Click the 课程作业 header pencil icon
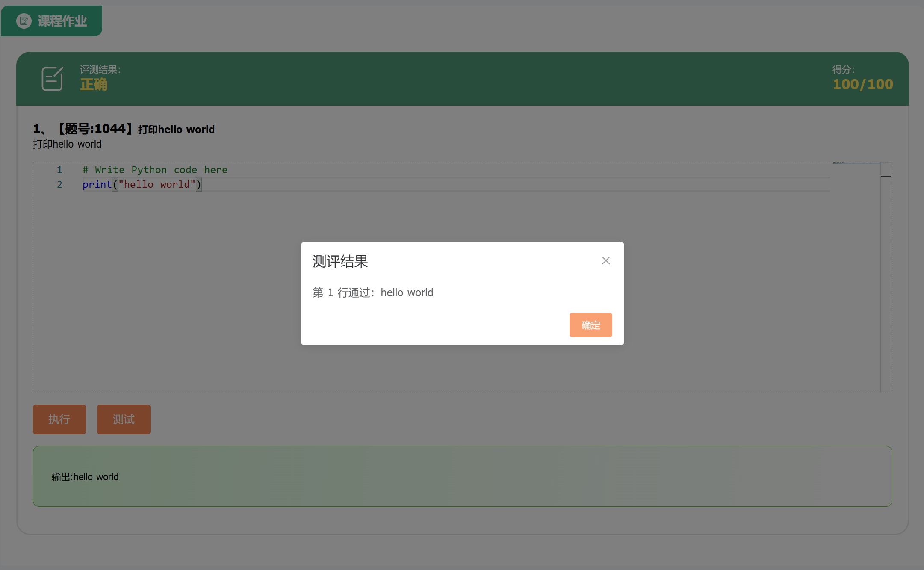The height and width of the screenshot is (570, 924). point(24,21)
